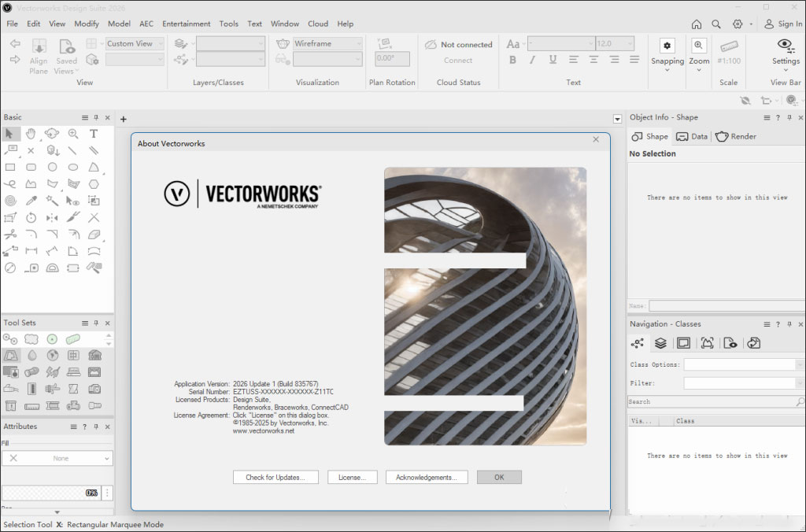
Task: Click the Camera tool in Tool Sets
Action: coord(94,389)
